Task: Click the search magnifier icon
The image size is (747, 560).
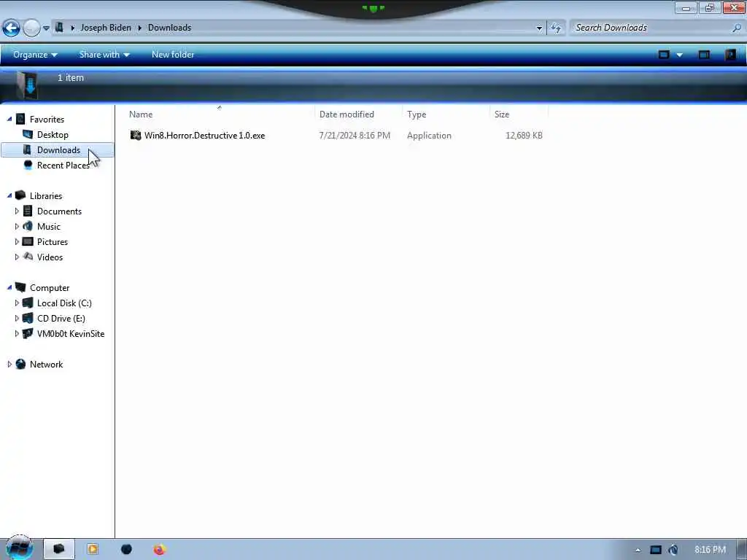Action: [x=737, y=28]
